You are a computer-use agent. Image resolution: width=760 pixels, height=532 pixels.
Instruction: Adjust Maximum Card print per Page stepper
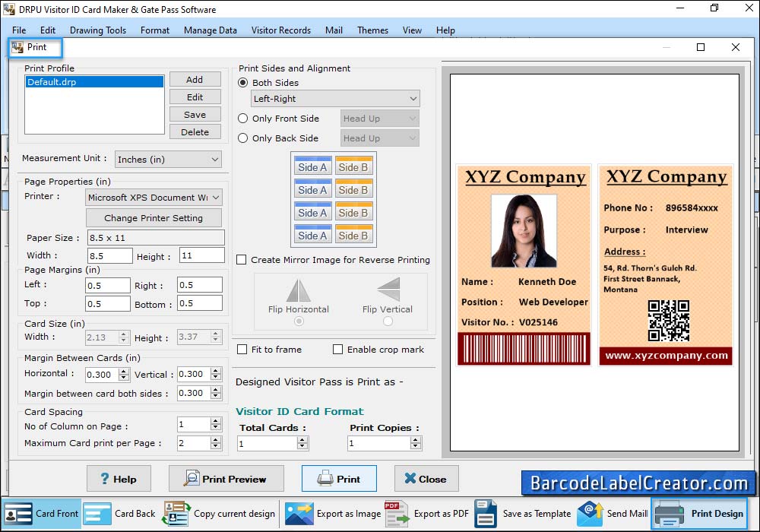coord(216,443)
